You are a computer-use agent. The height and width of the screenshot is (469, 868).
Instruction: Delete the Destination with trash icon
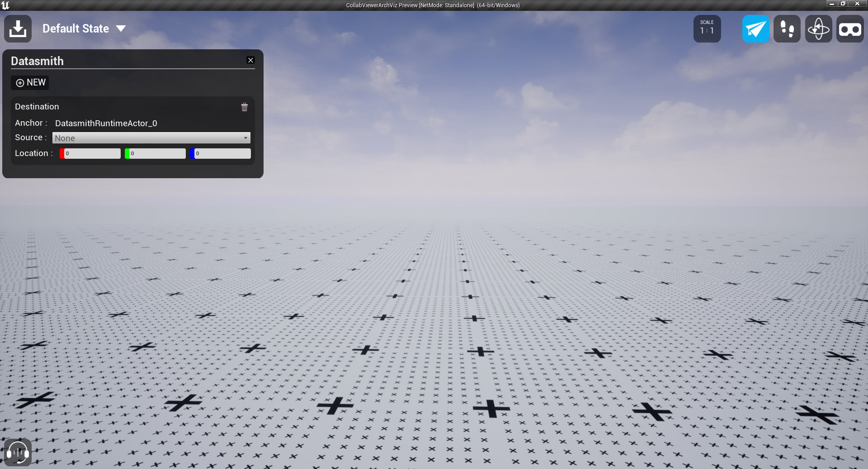pos(245,107)
